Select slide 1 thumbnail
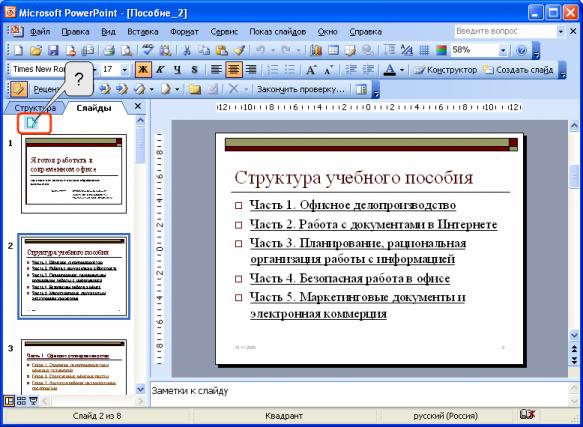 pos(74,174)
